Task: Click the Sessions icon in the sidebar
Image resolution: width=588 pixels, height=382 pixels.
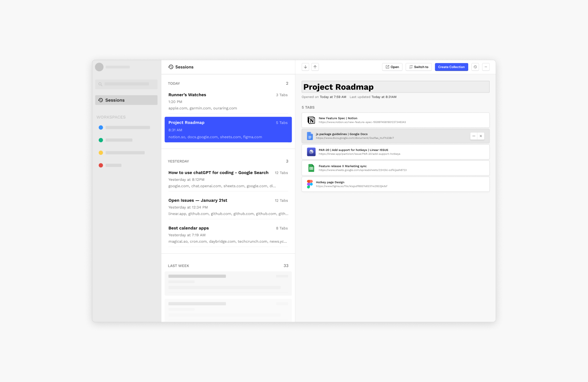Action: 101,100
